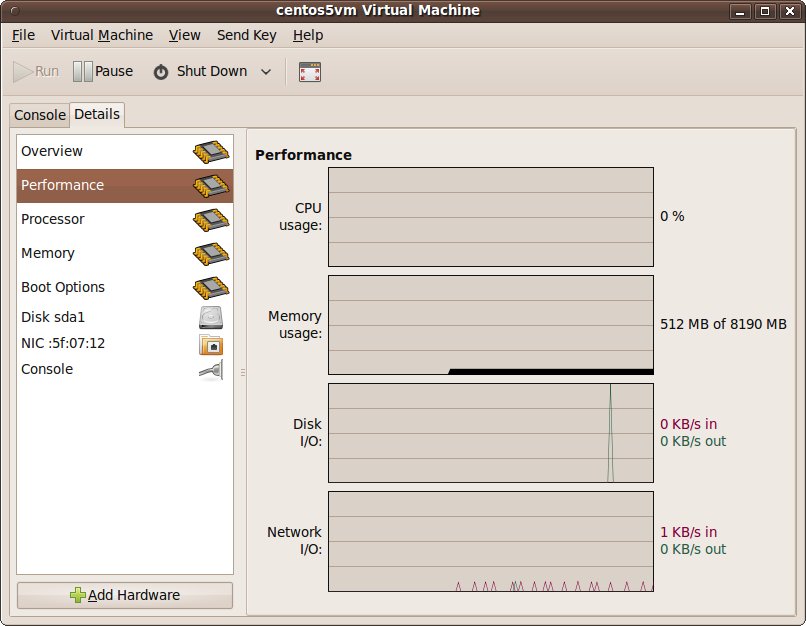Select Overview in the hardware list
Screen dimensions: 806x626
(x=125, y=152)
